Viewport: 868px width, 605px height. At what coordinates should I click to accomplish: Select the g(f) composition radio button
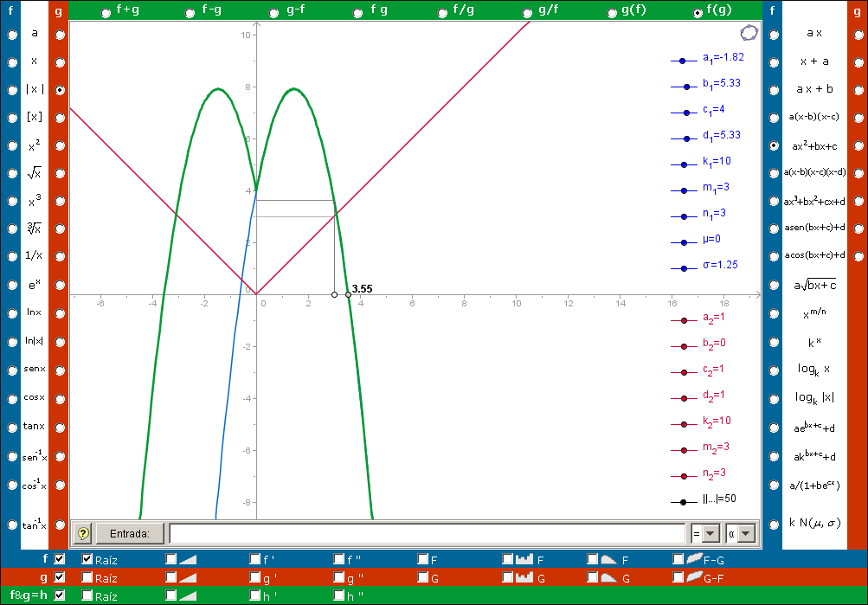pyautogui.click(x=613, y=13)
